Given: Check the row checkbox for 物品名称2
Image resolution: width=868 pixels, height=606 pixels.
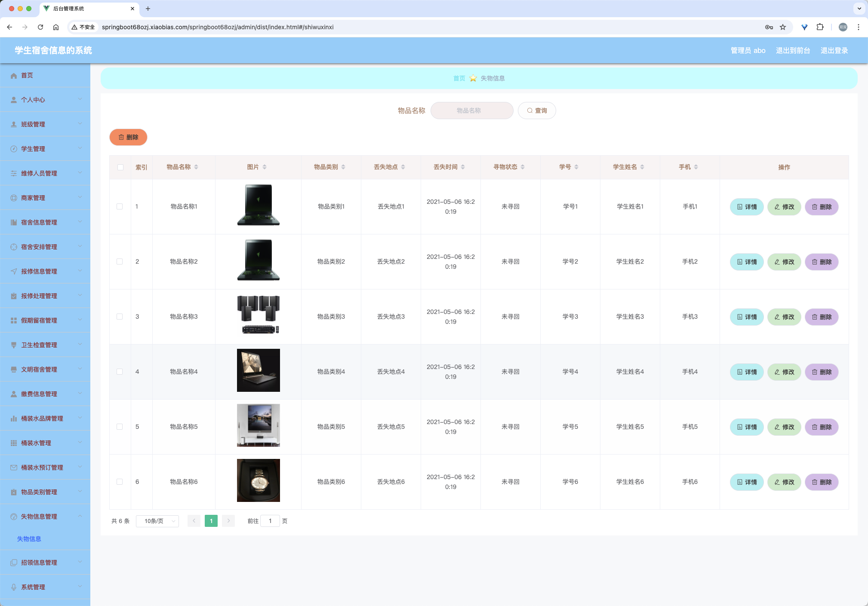Looking at the screenshot, I should [120, 261].
